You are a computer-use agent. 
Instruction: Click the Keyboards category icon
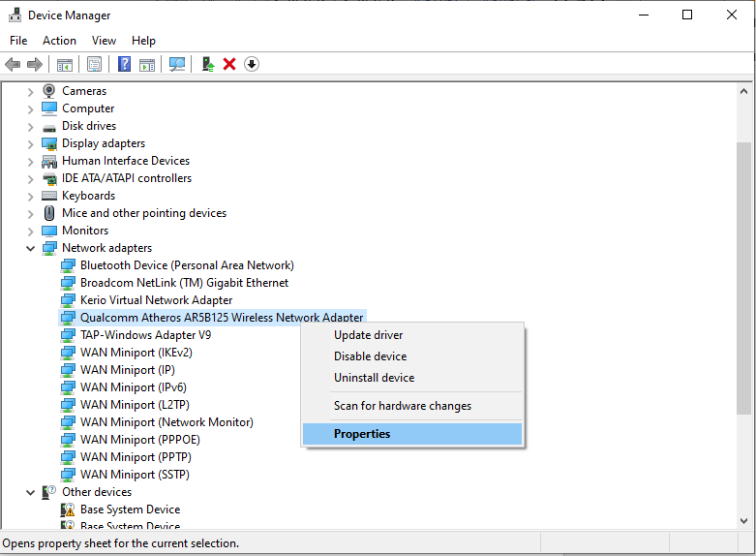pyautogui.click(x=49, y=196)
